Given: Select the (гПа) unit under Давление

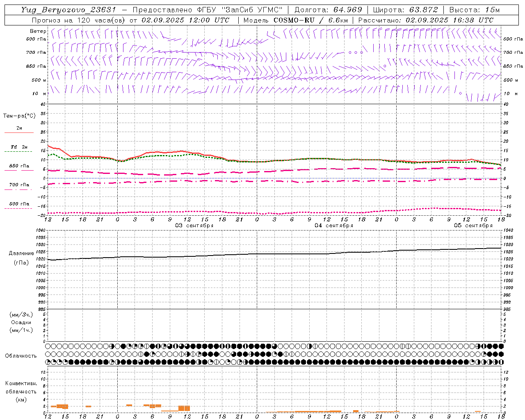Looking at the screenshot, I should pos(21,262).
